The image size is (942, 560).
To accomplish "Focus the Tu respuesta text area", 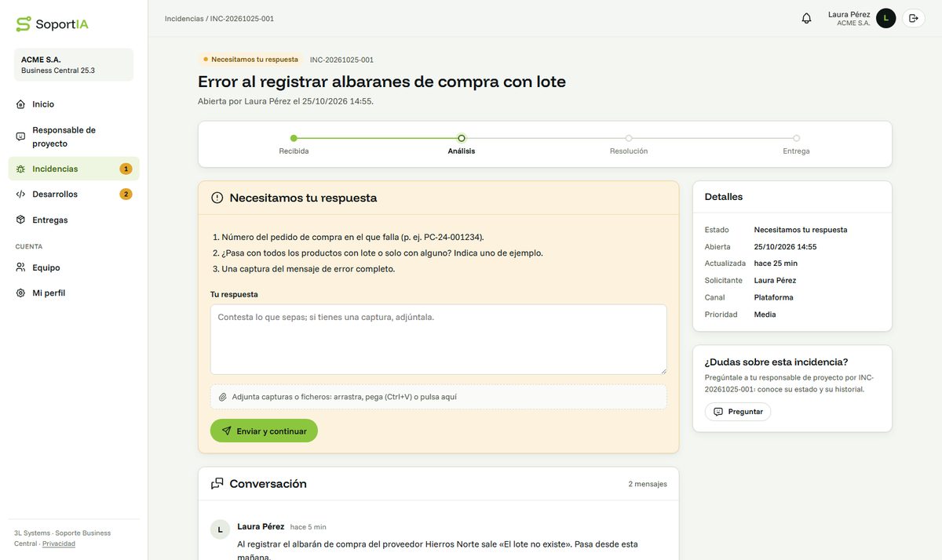I will pos(438,340).
